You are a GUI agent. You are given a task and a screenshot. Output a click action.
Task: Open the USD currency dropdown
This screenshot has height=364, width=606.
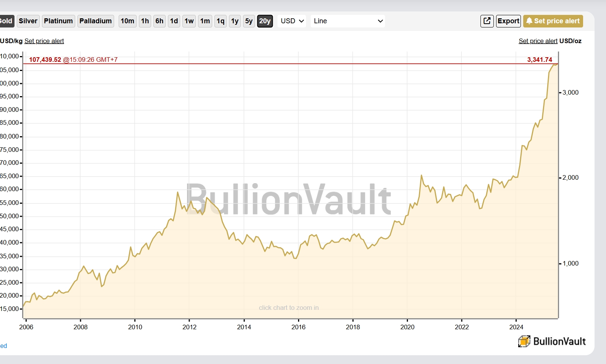click(x=292, y=21)
